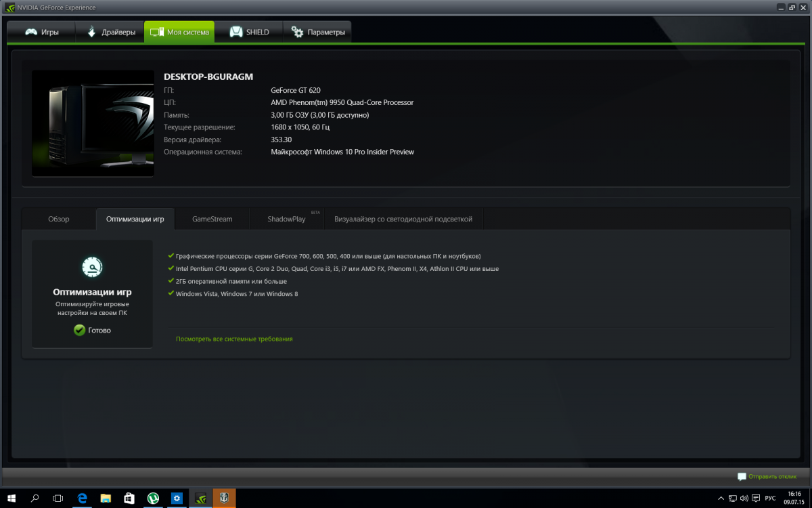Screen dimensions: 812x508
Task: Click the 1680 x 1050, 60 Гц value
Action: (x=300, y=127)
